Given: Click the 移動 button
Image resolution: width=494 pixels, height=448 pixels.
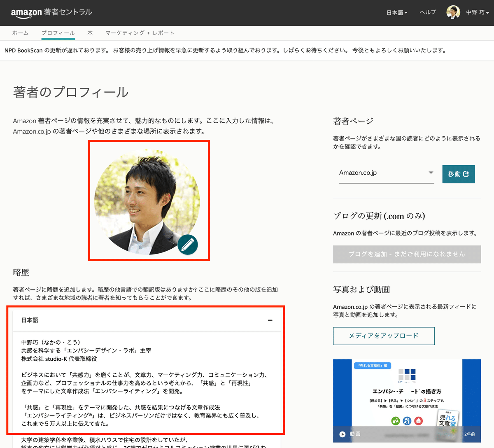Looking at the screenshot, I should coord(459,174).
